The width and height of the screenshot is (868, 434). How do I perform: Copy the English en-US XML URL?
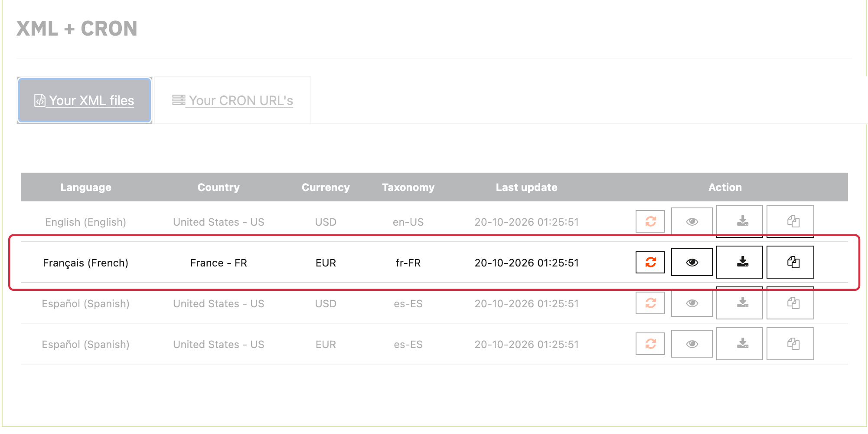click(790, 221)
